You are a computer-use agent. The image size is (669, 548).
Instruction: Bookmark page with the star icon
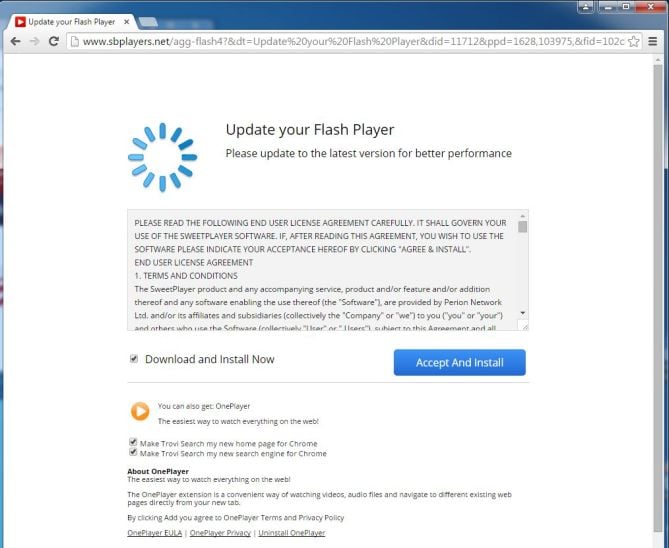634,41
